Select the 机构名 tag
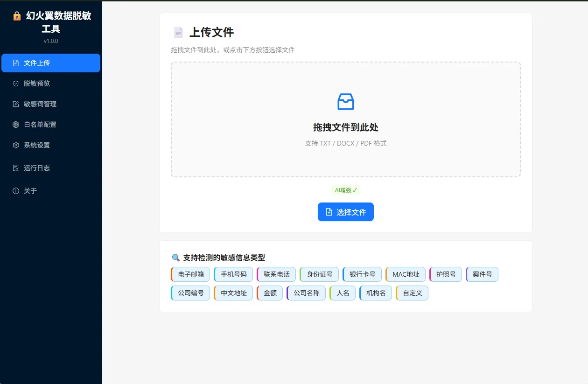Image resolution: width=588 pixels, height=384 pixels. [376, 293]
